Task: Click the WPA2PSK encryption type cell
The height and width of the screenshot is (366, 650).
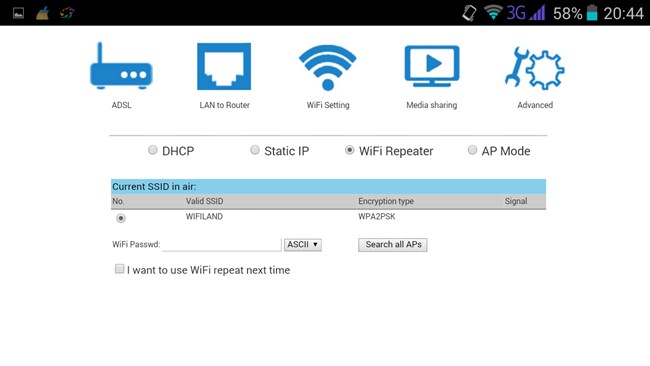Action: click(x=377, y=216)
